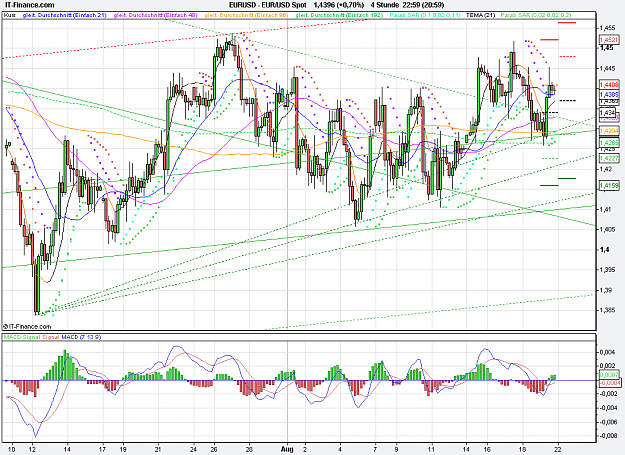625x455 pixels.
Task: Click the MACD-Signal legend label
Action: click(x=22, y=337)
